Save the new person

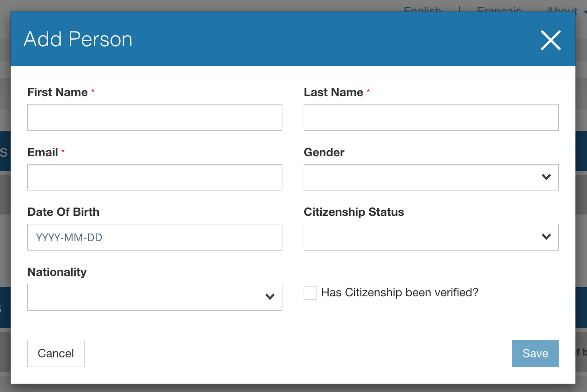(x=535, y=354)
